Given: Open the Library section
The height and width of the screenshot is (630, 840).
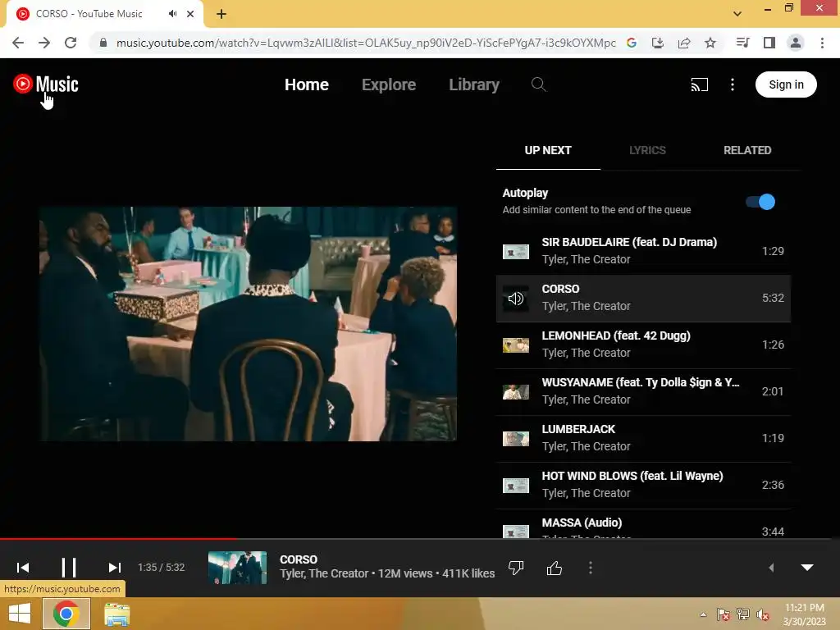Looking at the screenshot, I should pyautogui.click(x=474, y=84).
